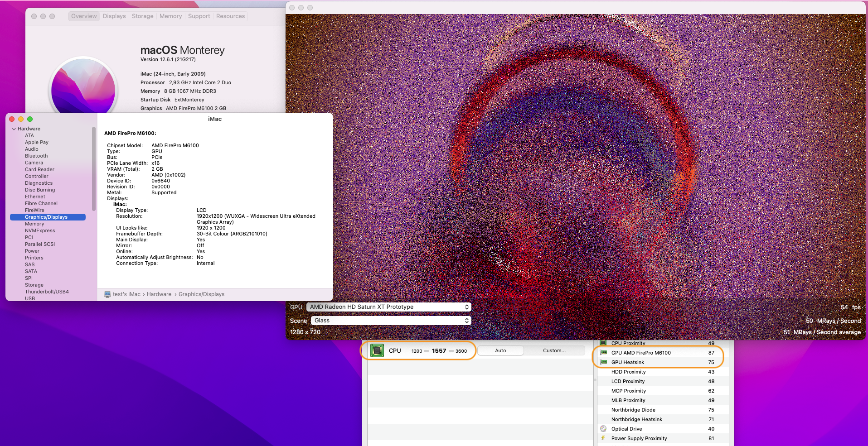Select the Northbridge Diode sensor row
Viewport: 868px width, 446px height.
663,410
